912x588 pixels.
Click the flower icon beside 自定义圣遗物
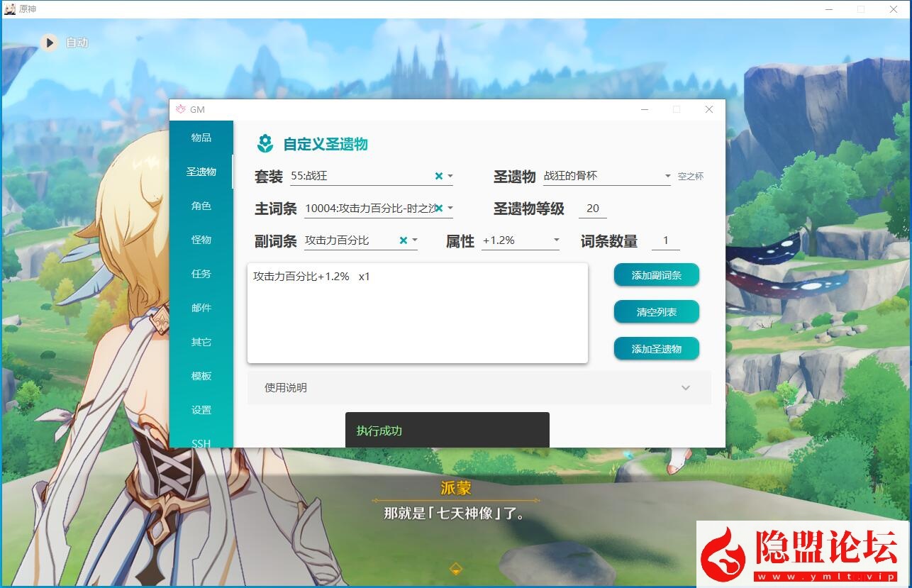[x=265, y=144]
